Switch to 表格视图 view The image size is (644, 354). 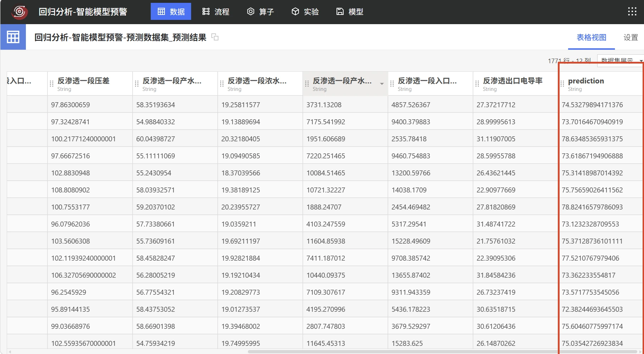[x=591, y=38]
